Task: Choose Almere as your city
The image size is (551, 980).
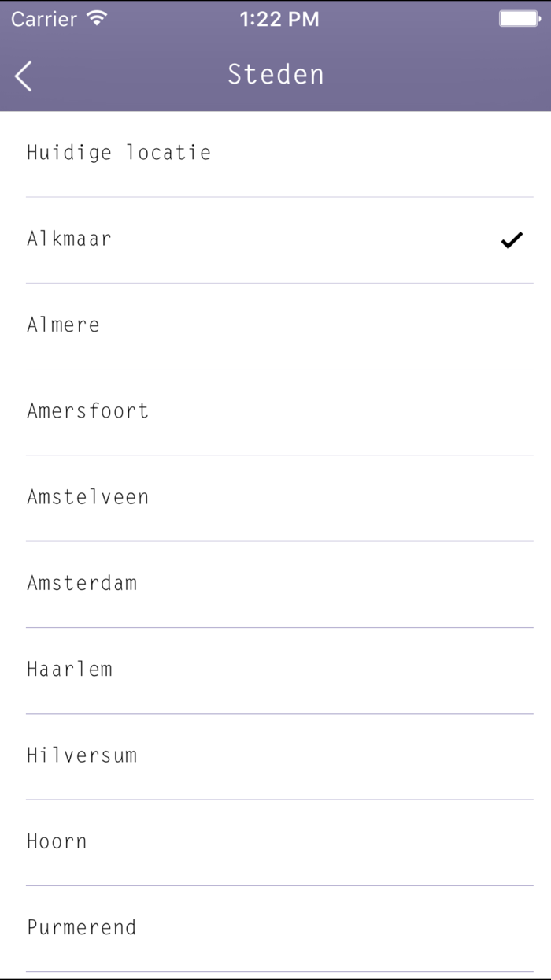Action: tap(63, 325)
